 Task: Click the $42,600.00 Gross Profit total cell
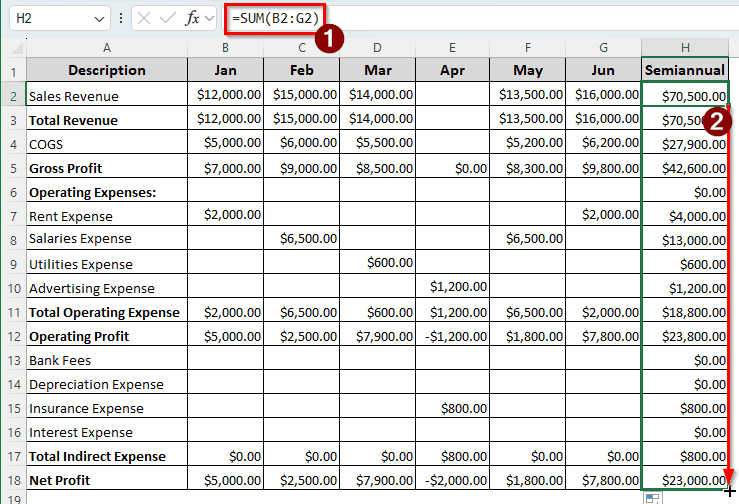(685, 166)
